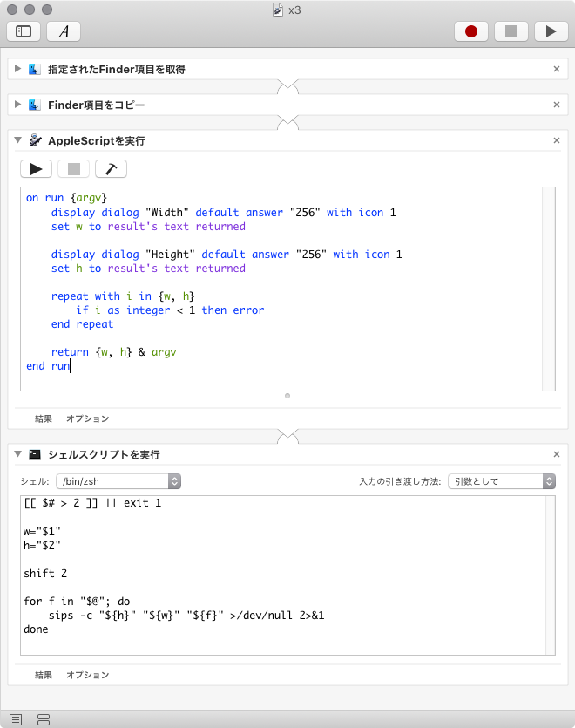575x728 pixels.
Task: Remove the Finder項目をコピー action
Action: (x=557, y=105)
